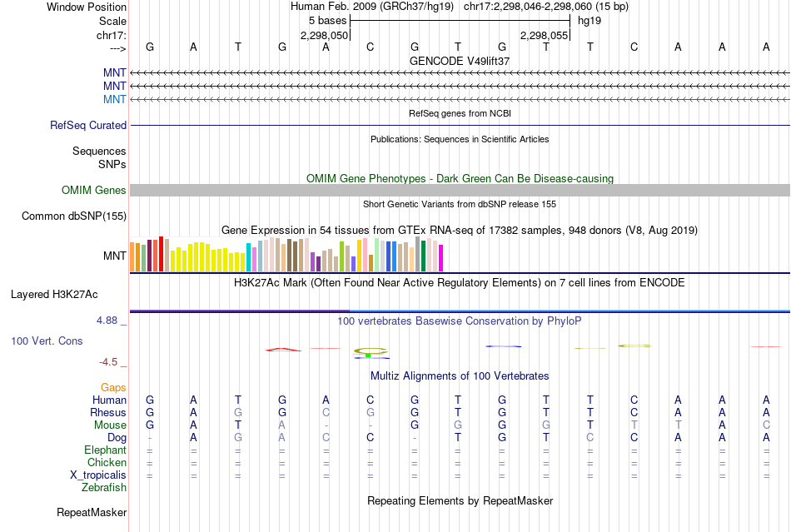Viewport: 791px width, 532px height.
Task: Click the Layered H3K27Ac track label
Action: [54, 295]
